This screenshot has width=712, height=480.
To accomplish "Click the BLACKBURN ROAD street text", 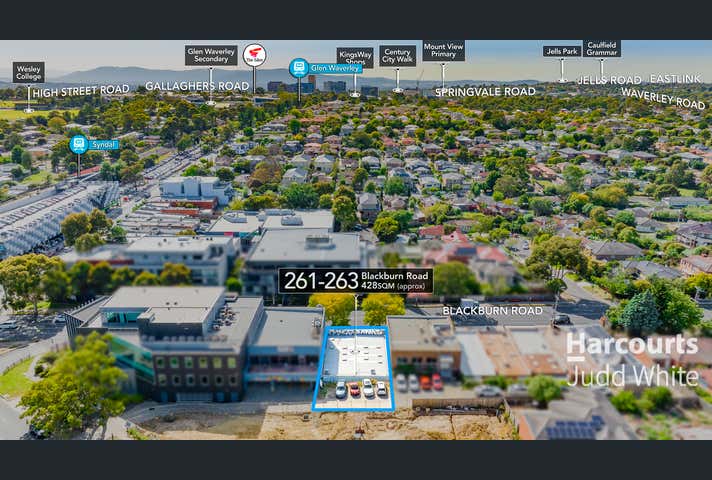I will tap(493, 311).
